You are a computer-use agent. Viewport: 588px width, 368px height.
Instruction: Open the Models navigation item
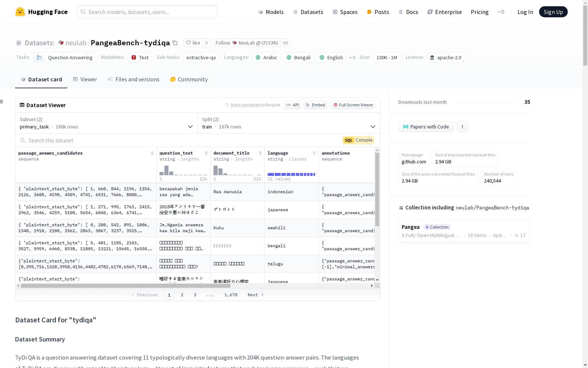[x=271, y=12]
